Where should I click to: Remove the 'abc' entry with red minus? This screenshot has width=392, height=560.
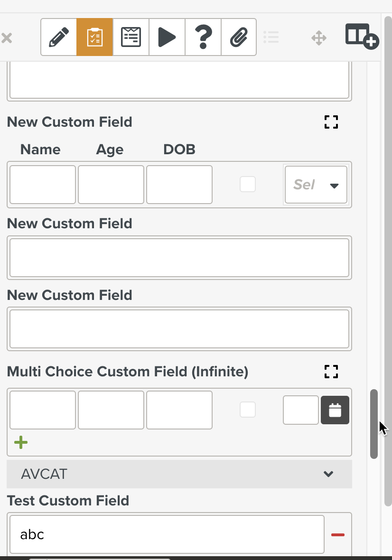338,535
